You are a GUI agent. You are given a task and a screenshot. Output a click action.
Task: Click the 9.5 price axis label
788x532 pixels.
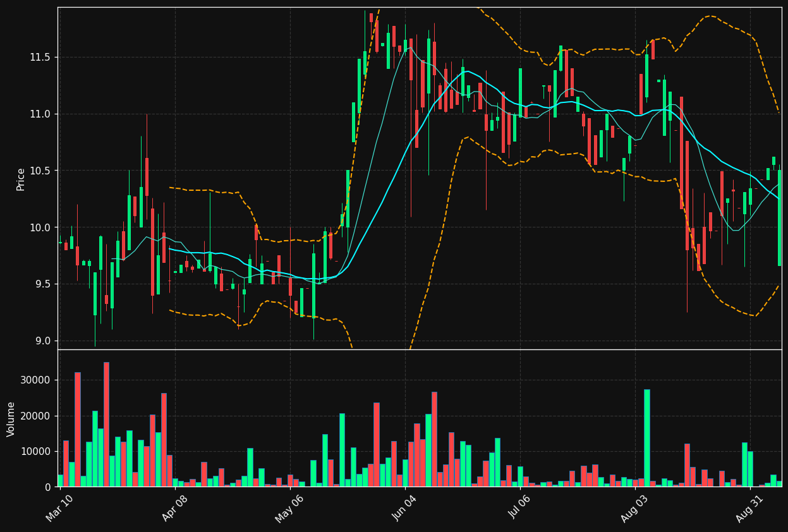tap(43, 284)
